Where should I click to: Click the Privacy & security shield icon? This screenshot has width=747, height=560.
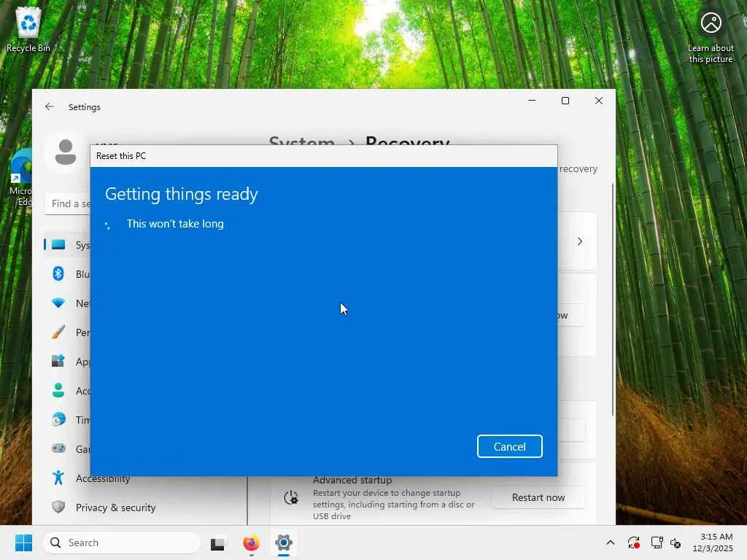coord(58,507)
